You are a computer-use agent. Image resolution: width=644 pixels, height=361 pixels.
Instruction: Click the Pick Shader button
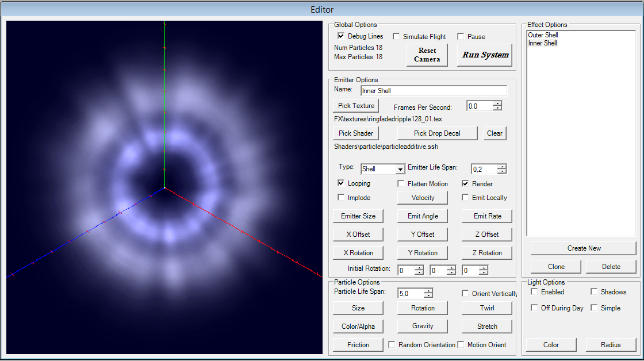356,133
